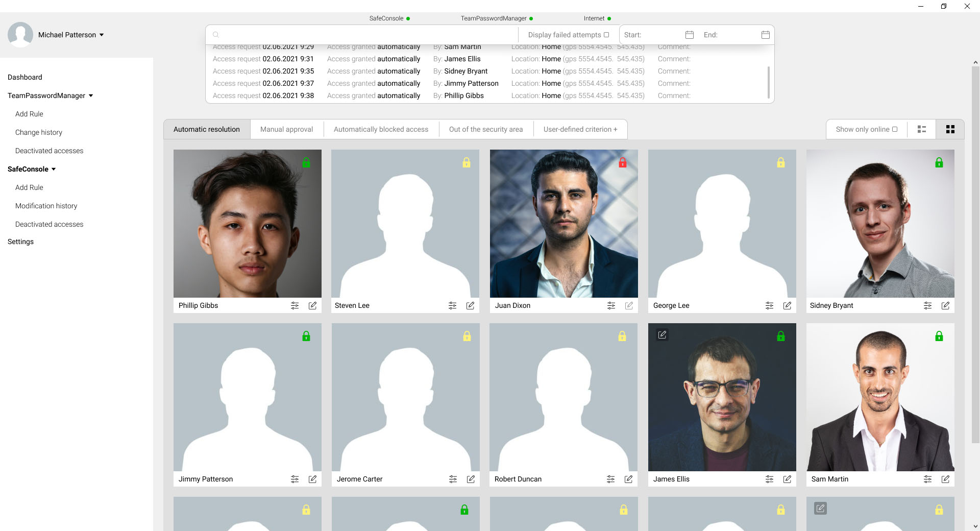This screenshot has width=980, height=531.
Task: Open settings sliders for Sam Martin
Action: pos(928,479)
